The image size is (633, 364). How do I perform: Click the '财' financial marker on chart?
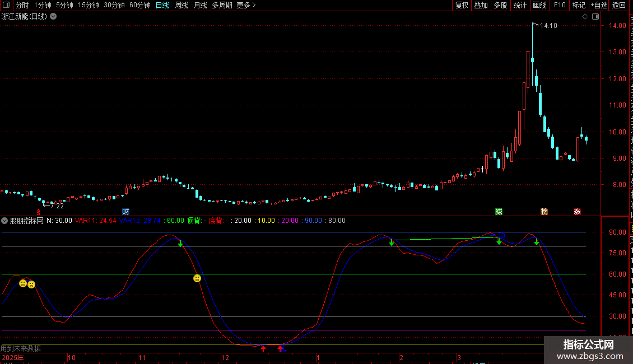[x=125, y=212]
